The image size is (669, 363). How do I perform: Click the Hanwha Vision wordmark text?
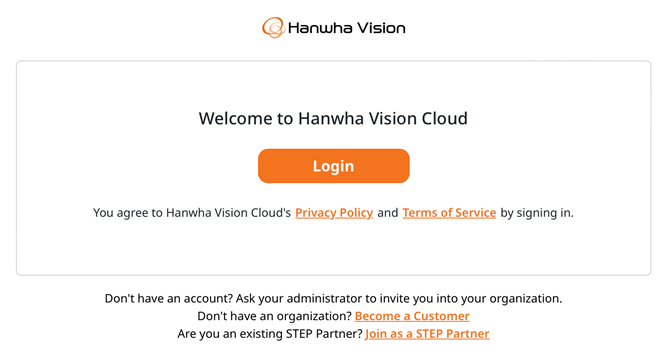click(346, 28)
